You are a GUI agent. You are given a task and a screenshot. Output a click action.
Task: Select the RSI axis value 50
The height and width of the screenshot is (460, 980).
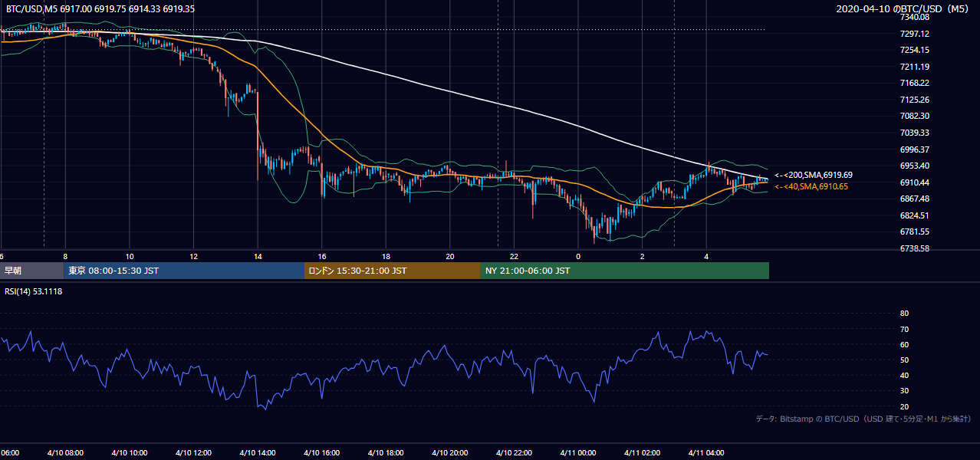[x=904, y=360]
